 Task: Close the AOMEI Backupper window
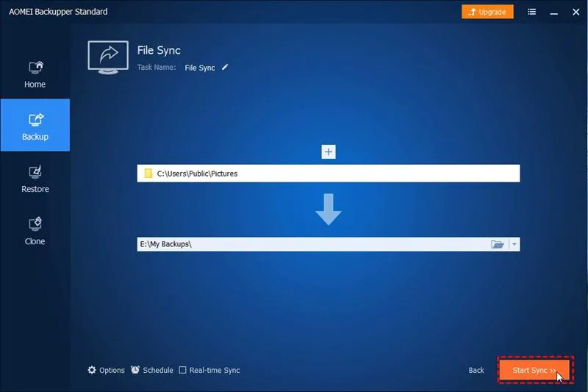click(576, 12)
